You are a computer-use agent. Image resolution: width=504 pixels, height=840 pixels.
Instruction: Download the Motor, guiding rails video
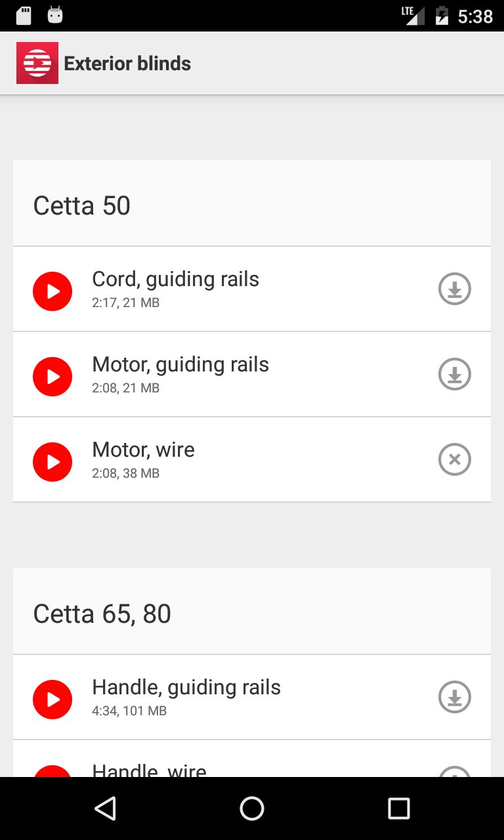point(455,374)
